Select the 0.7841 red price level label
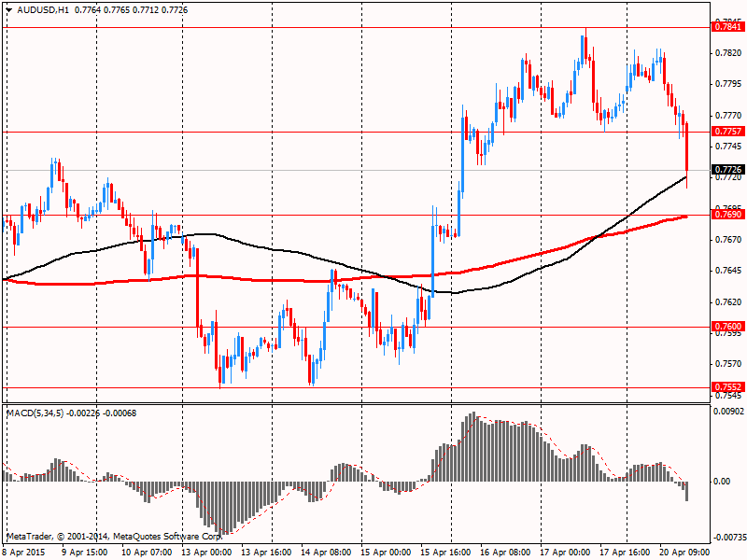Viewport: 747px width, 560px height. 728,28
